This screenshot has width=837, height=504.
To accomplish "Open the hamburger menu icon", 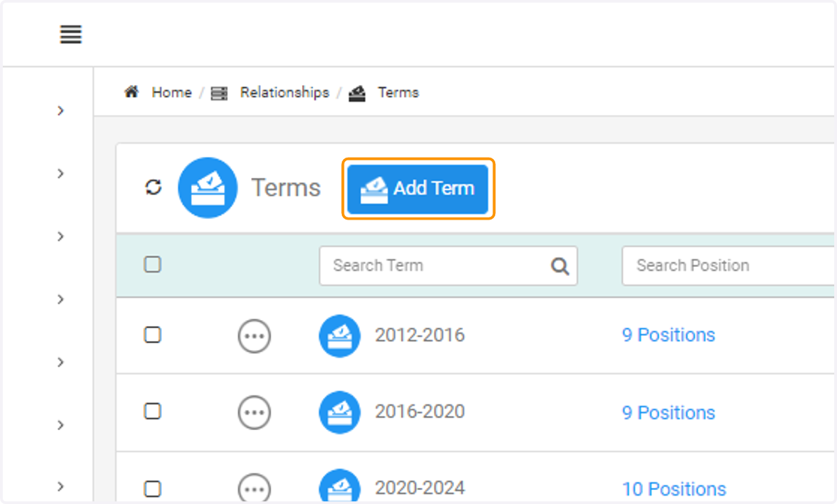I will click(x=71, y=34).
